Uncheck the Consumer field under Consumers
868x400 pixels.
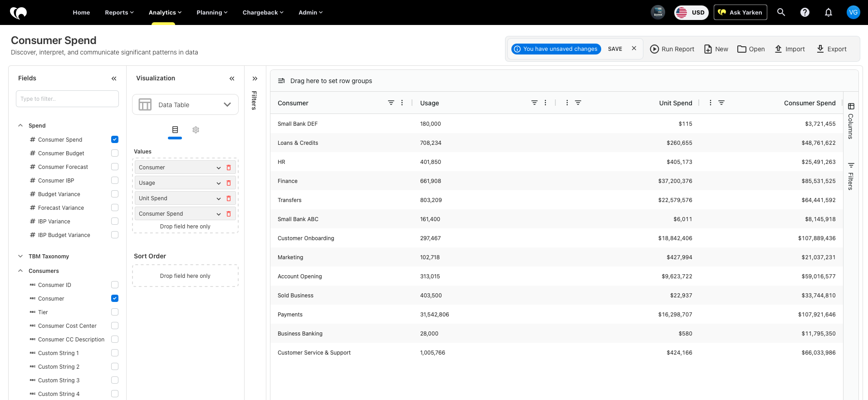coord(115,298)
